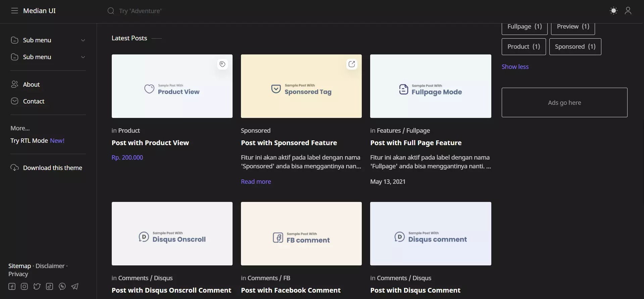Open the Contact page
This screenshot has width=644, height=299.
pos(34,101)
